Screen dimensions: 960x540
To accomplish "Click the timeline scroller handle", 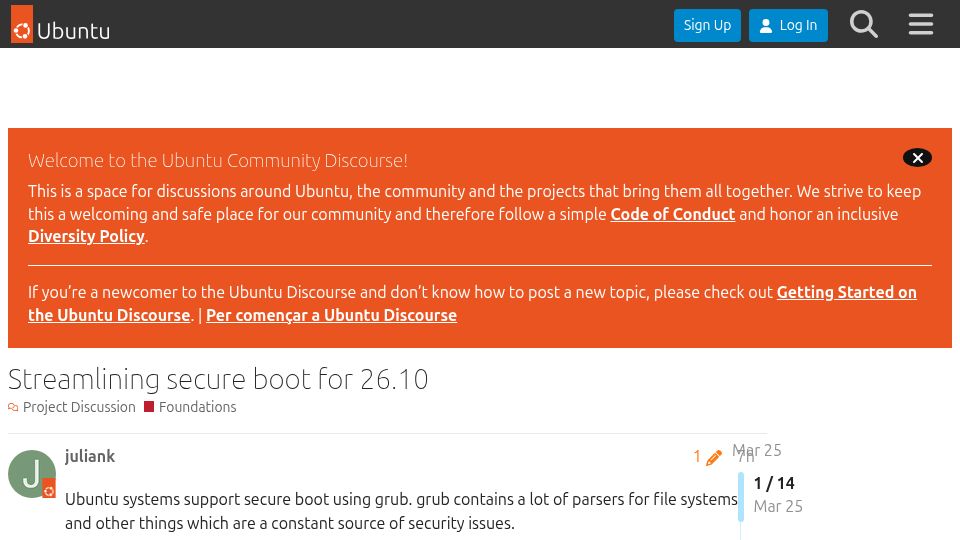I will pos(741,497).
